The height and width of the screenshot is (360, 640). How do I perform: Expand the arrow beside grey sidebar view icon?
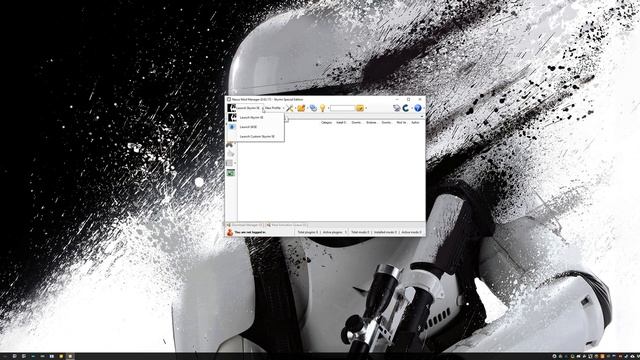pyautogui.click(x=236, y=163)
